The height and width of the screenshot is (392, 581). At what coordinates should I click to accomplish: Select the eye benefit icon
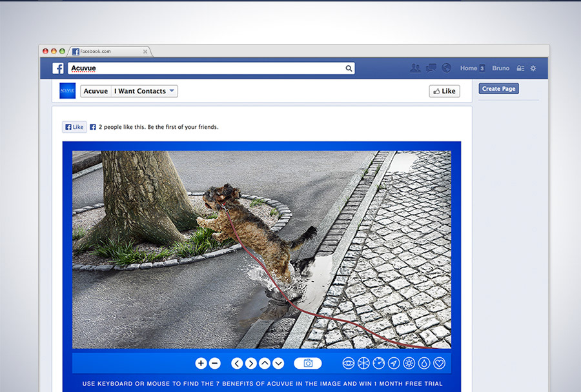pyautogui.click(x=349, y=364)
